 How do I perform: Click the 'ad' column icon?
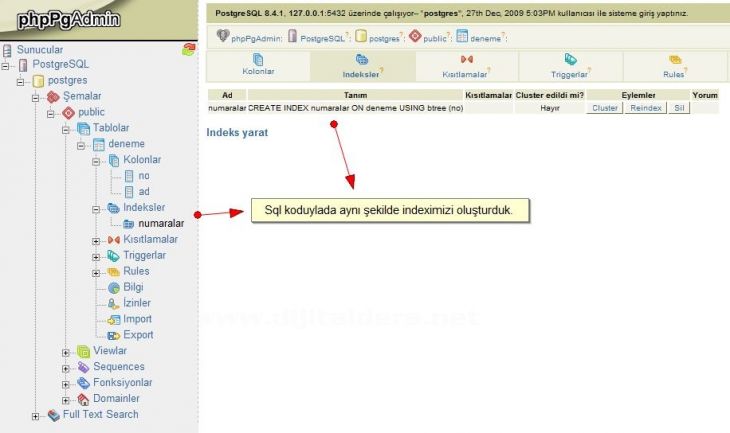click(x=129, y=192)
